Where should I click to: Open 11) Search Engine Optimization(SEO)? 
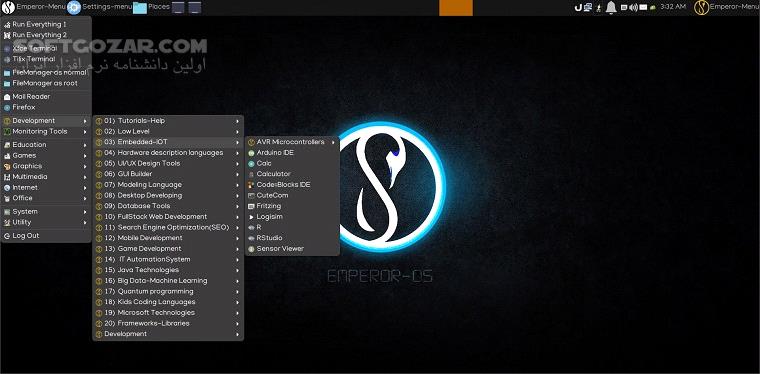168,227
